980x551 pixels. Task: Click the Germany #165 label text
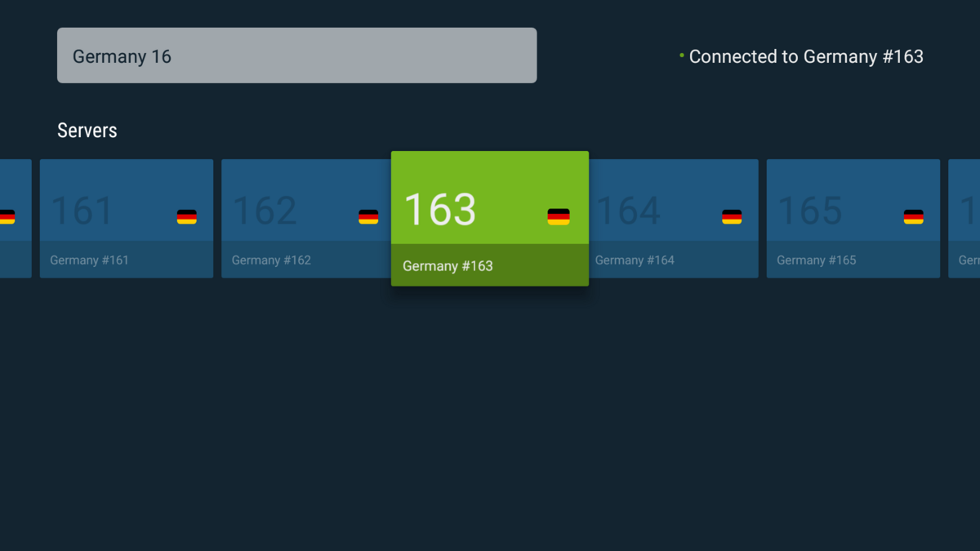(817, 260)
